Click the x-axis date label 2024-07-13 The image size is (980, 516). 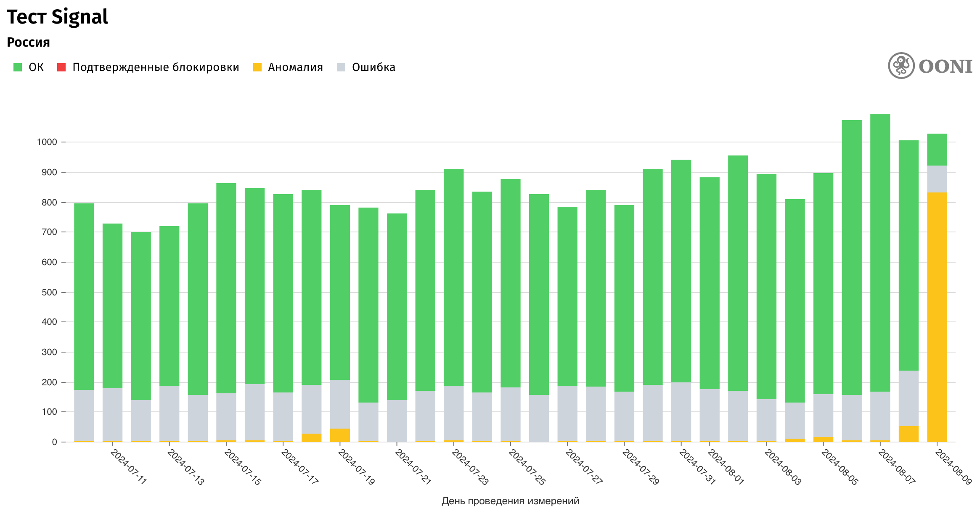(x=185, y=467)
